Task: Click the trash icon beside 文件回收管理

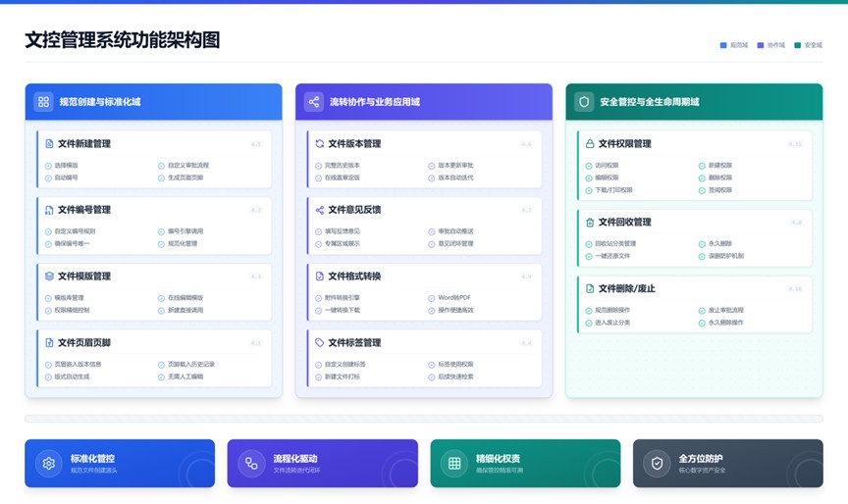Action: pos(590,223)
